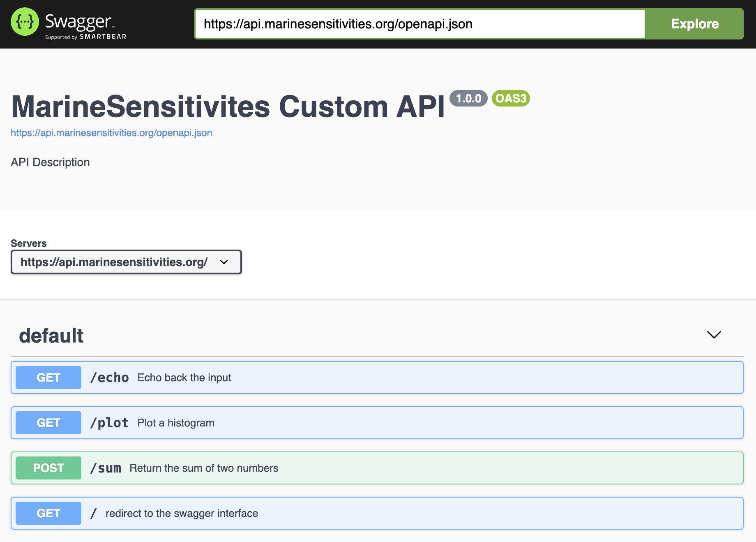756x542 pixels.
Task: Click the blue GET badge on /plot
Action: (48, 422)
